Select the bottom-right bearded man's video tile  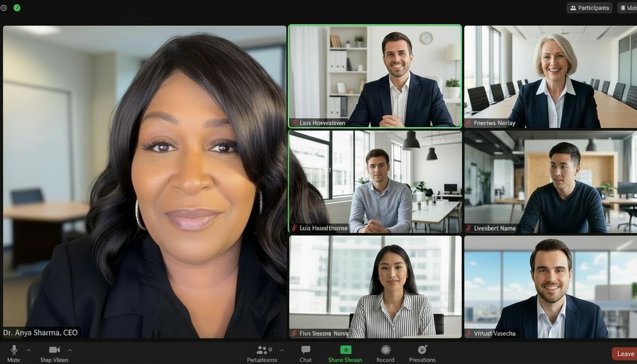(x=550, y=287)
